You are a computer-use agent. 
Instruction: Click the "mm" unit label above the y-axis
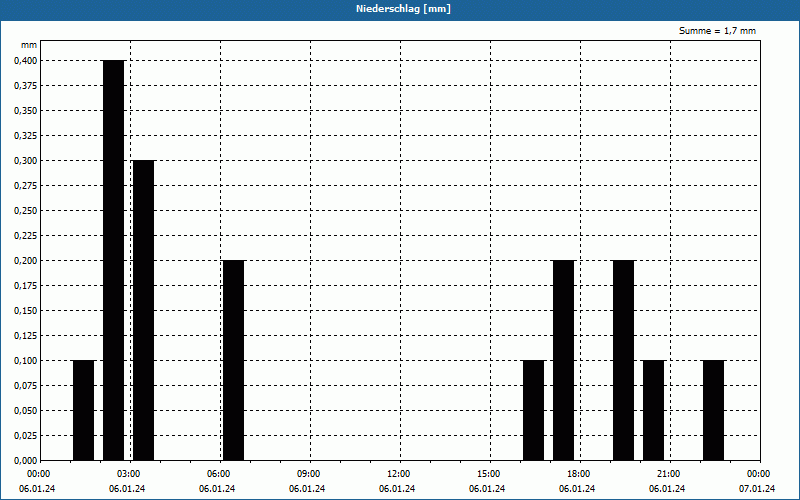[29, 45]
